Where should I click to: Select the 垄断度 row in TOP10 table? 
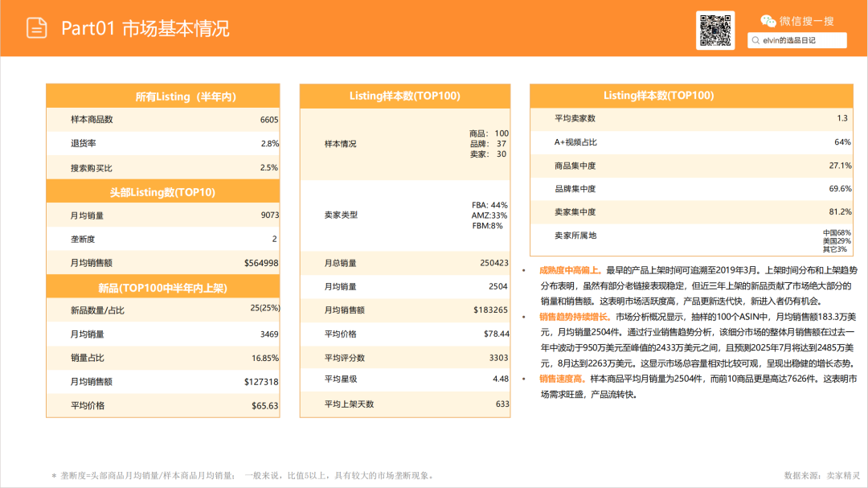click(162, 239)
